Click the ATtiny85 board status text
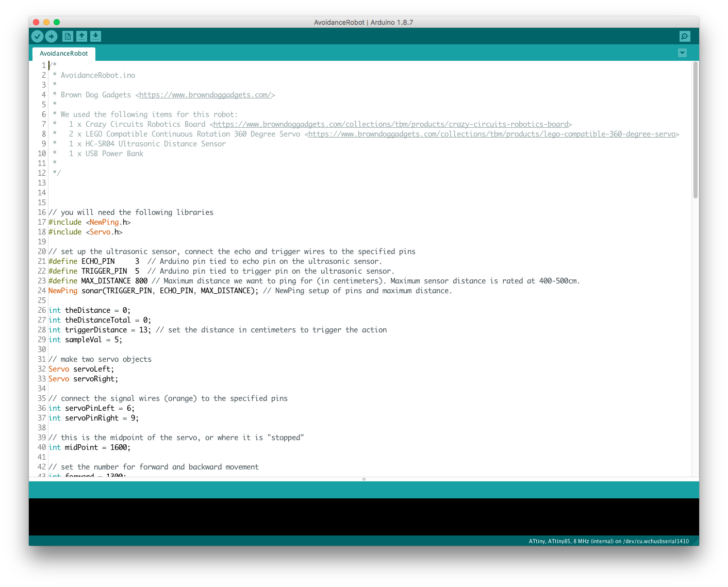This screenshot has height=587, width=728. click(608, 541)
